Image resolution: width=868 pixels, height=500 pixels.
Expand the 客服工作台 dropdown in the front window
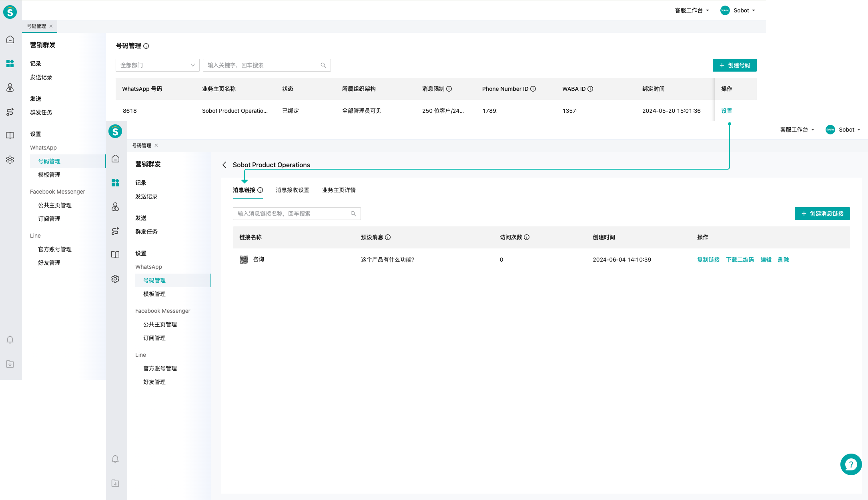(x=797, y=130)
